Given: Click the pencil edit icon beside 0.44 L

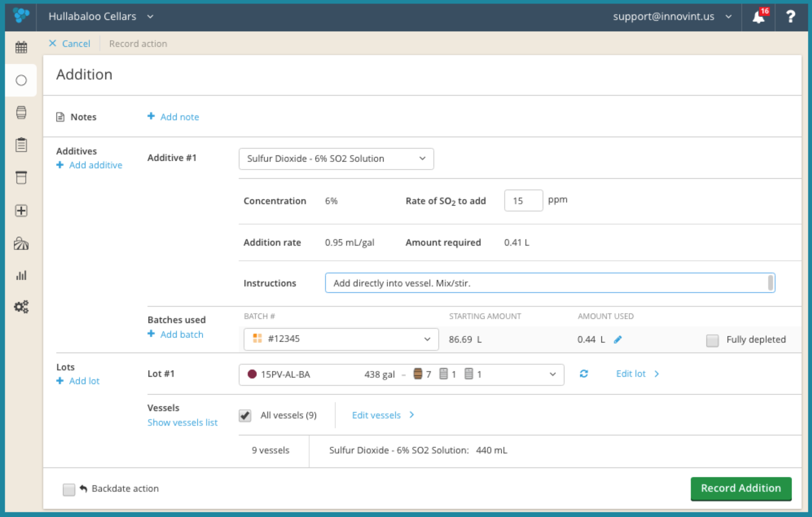Looking at the screenshot, I should 618,339.
